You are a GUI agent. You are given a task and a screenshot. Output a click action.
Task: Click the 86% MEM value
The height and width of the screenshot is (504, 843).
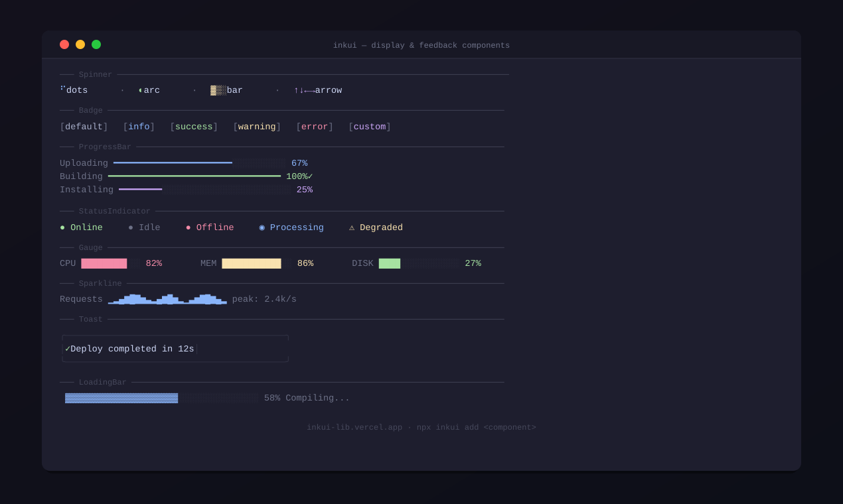(305, 263)
